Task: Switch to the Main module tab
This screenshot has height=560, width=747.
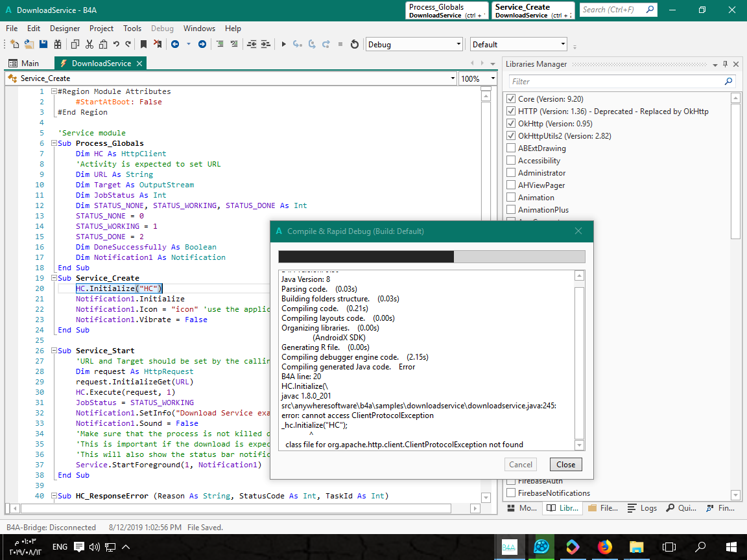Action: [x=30, y=64]
